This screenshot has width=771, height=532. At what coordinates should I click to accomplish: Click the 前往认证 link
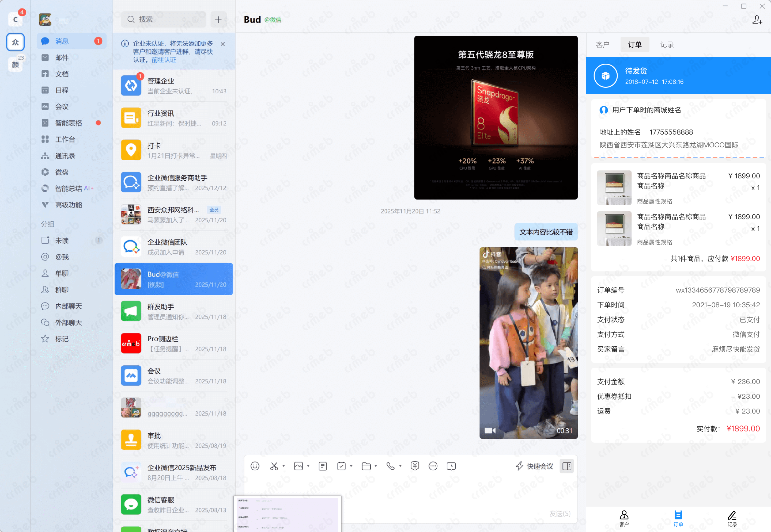(x=164, y=60)
